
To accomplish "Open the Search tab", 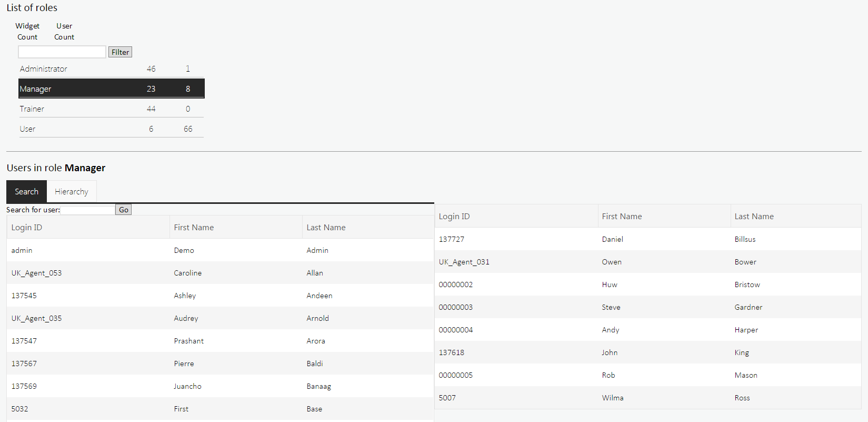I will [x=26, y=192].
